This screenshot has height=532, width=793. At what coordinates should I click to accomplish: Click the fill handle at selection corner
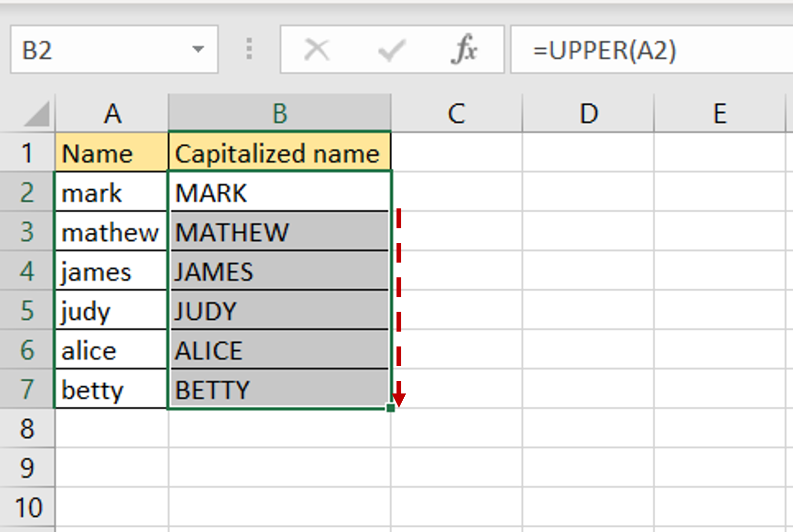click(391, 408)
